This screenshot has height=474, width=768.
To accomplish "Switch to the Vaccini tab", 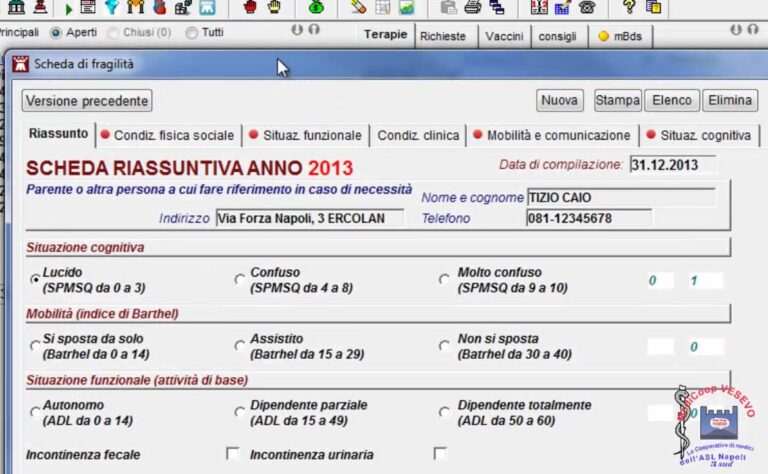I will coord(504,36).
